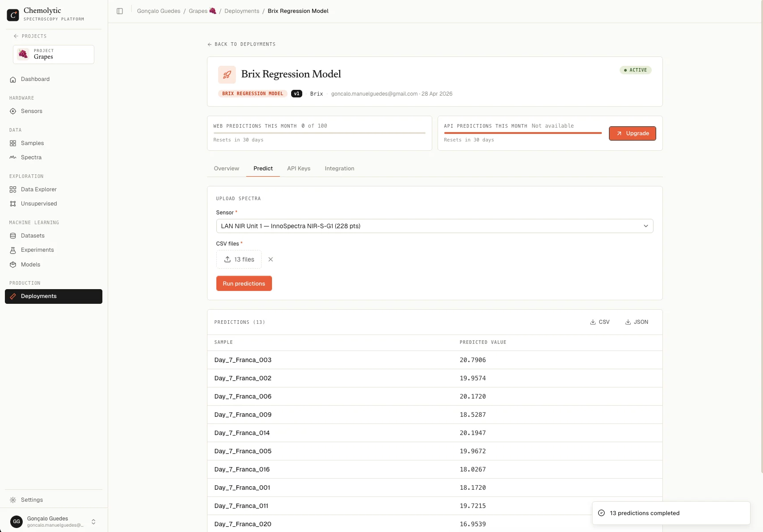This screenshot has width=763, height=532.
Task: Click the checkmark icon in completion toast
Action: (x=601, y=513)
